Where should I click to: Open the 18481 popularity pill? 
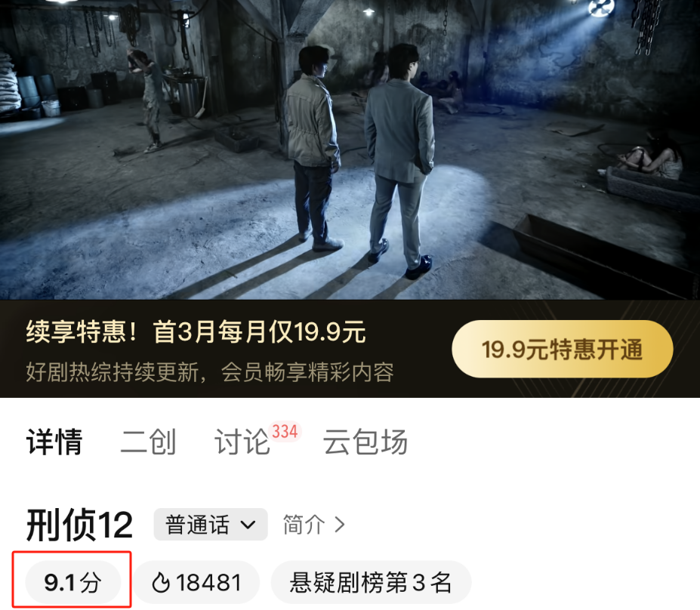pos(196,582)
